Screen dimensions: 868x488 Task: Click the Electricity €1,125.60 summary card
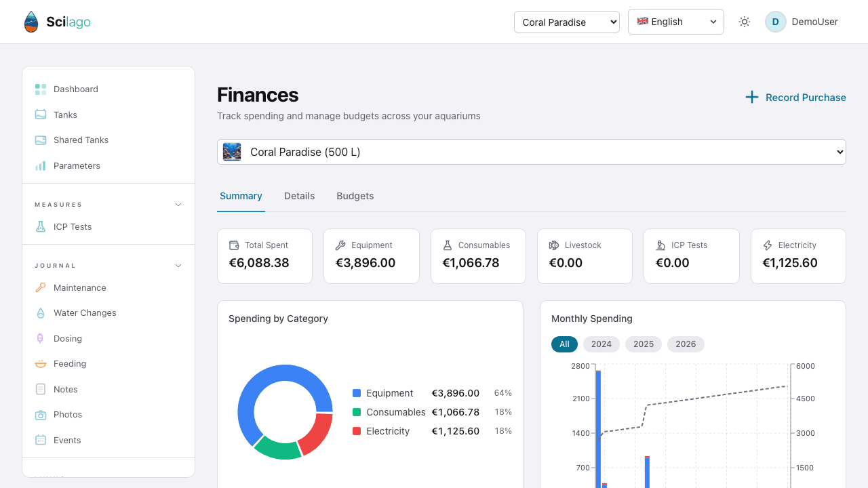(x=798, y=256)
